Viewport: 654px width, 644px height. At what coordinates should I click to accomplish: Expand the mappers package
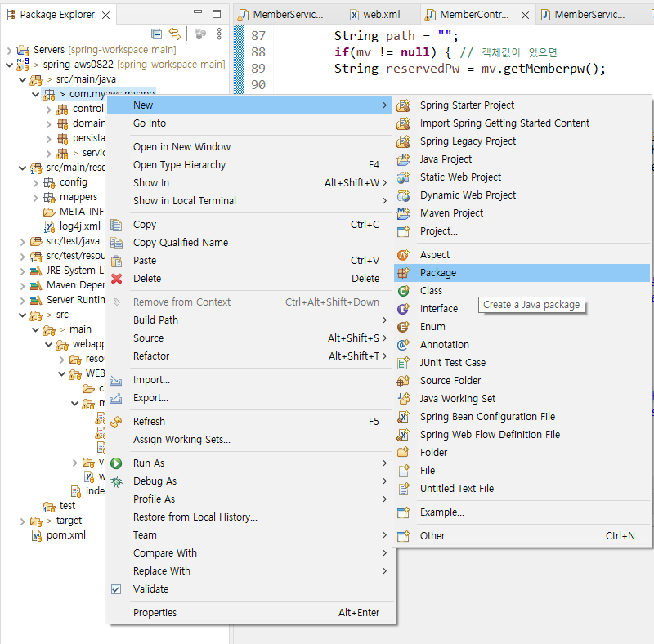coord(36,197)
